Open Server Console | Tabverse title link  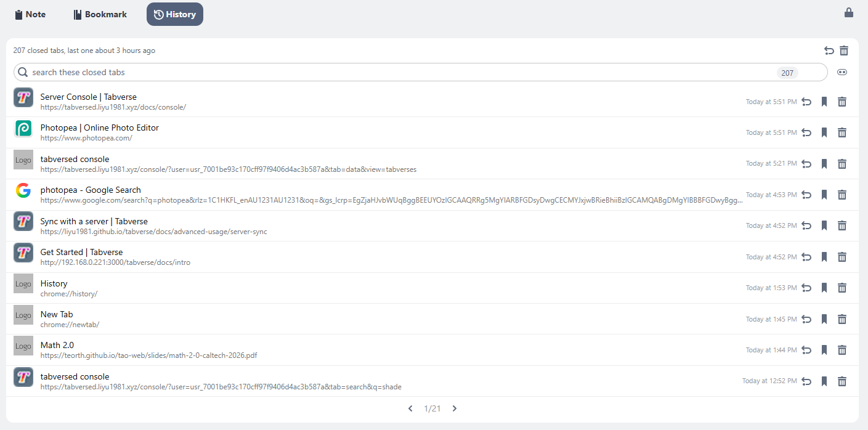[89, 97]
